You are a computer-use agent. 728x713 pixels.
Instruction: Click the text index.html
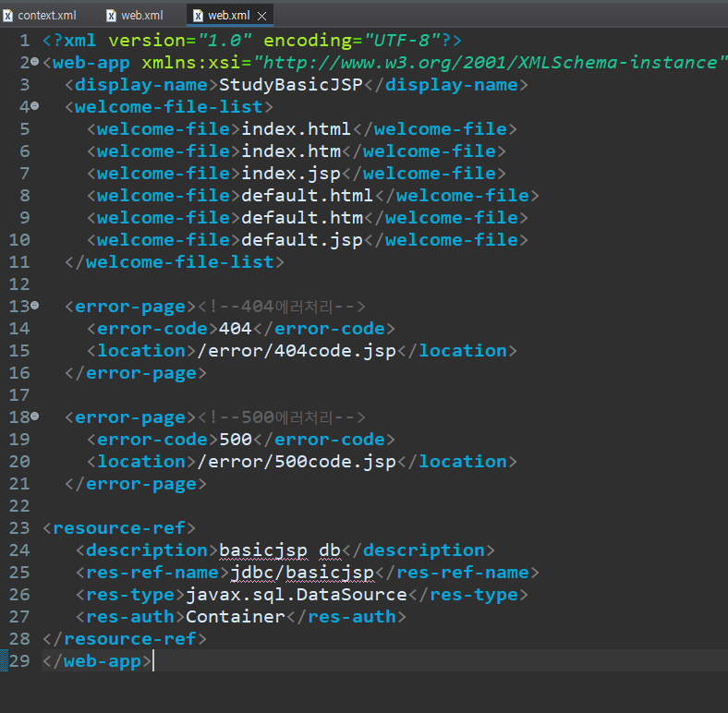297,129
